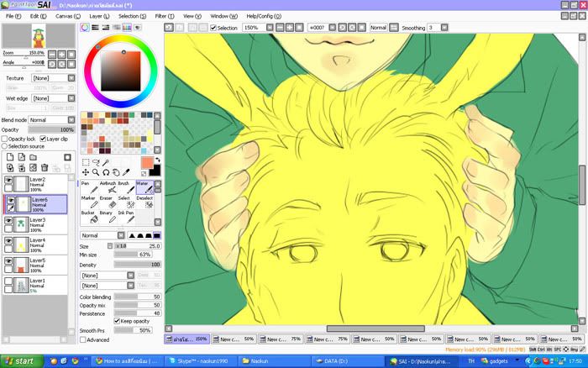The width and height of the screenshot is (588, 368).
Task: Uncheck the Layer clip checkbox
Action: (43, 139)
